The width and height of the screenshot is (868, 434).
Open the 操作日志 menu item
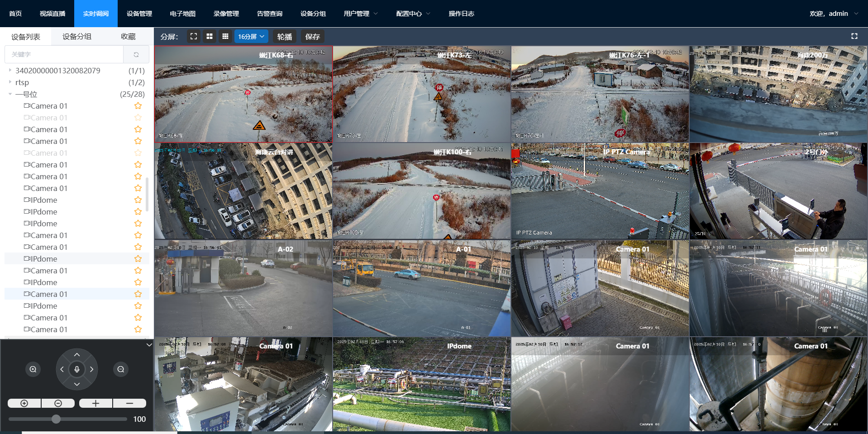pos(462,14)
